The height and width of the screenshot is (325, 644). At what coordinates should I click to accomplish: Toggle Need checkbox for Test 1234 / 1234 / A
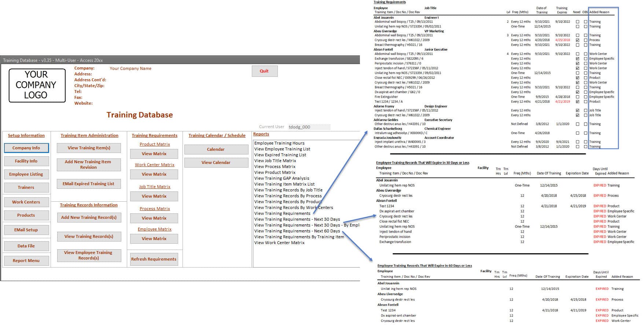pos(578,102)
